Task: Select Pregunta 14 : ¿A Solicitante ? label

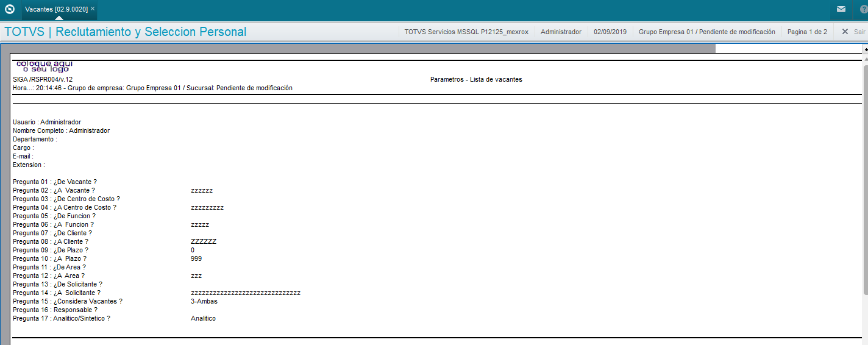Action: coord(57,293)
